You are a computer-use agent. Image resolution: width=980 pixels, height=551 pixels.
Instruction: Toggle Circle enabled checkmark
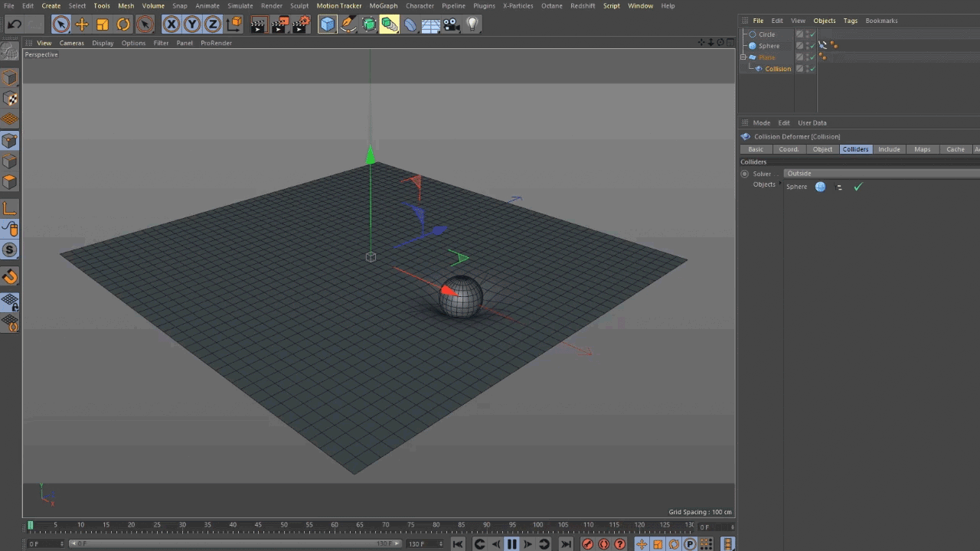coord(812,34)
